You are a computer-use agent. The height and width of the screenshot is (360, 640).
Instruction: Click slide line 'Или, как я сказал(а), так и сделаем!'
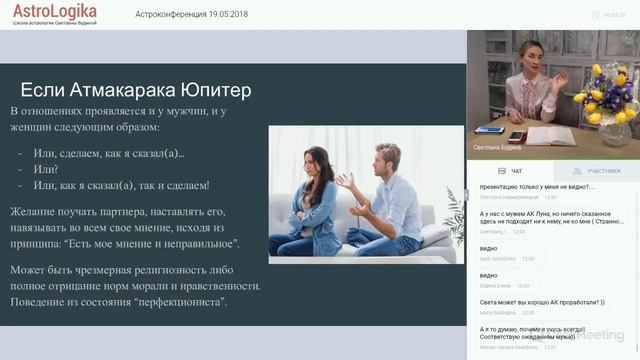121,185
